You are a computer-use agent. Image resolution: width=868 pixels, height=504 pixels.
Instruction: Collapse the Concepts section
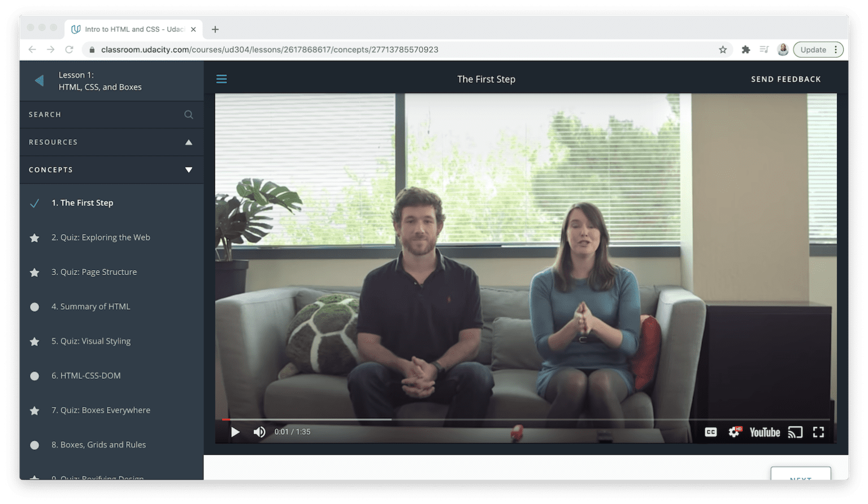[189, 170]
